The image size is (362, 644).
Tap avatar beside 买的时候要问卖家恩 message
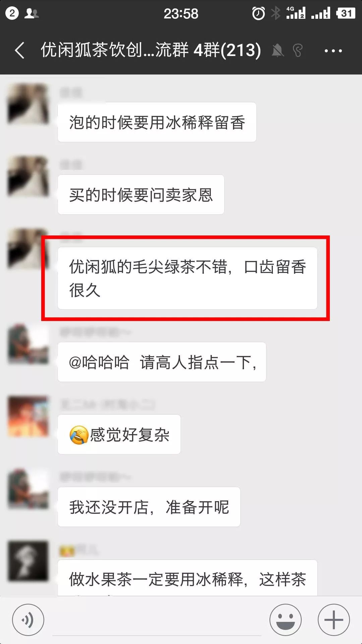click(28, 176)
